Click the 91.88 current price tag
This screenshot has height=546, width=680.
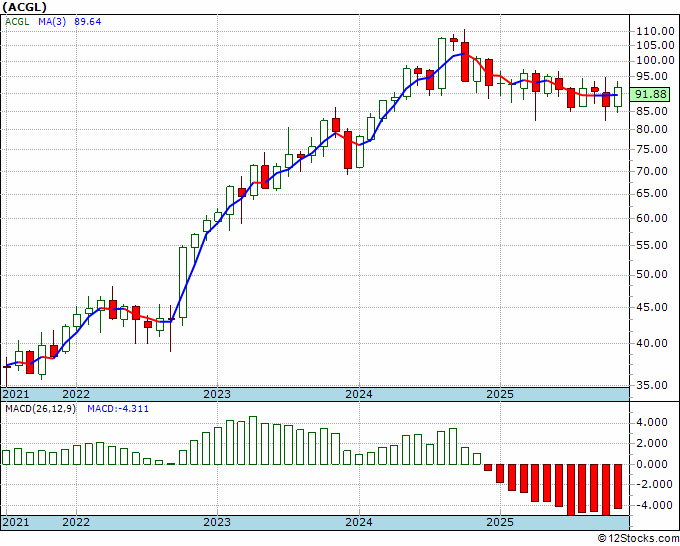coord(651,94)
